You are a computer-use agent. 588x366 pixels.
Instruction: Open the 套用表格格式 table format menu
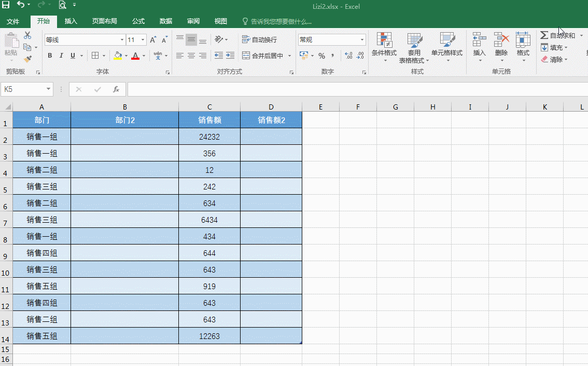pyautogui.click(x=414, y=48)
